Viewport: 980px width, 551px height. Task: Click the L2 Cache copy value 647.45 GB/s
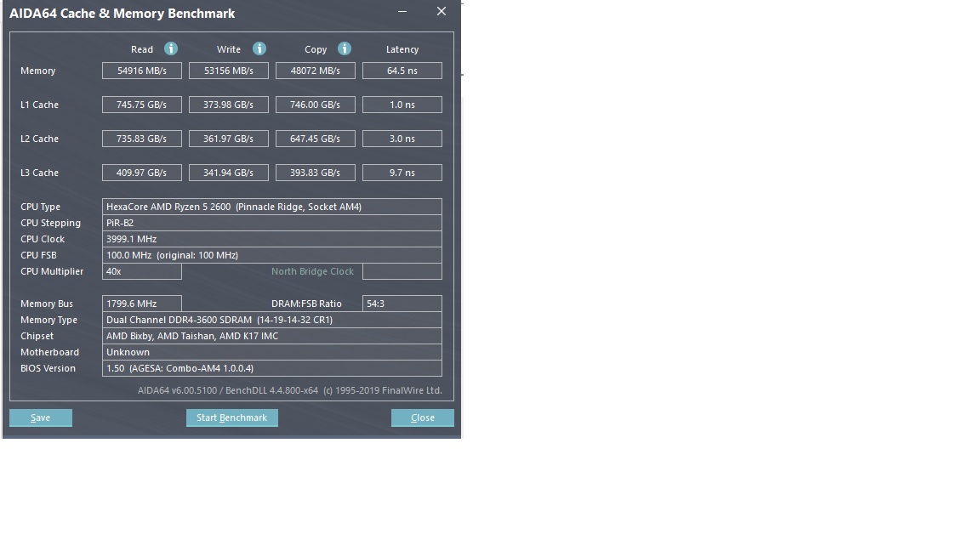click(316, 139)
